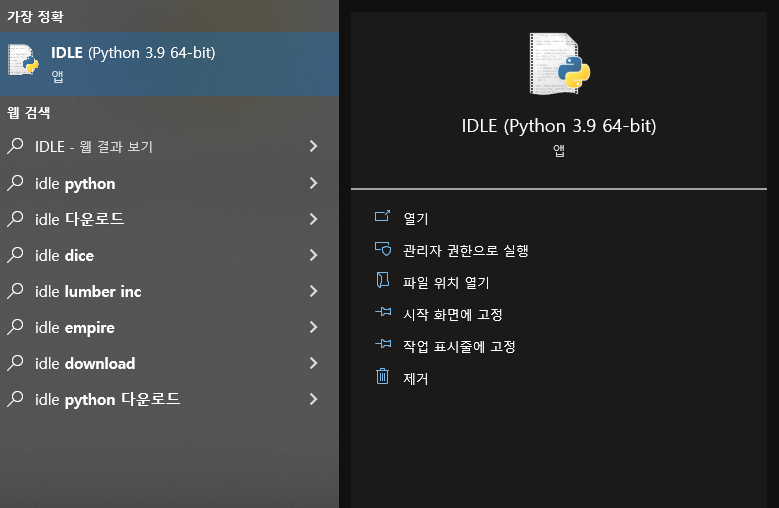Screen dimensions: 779x508
Task: Click the trash can icon for 제거
Action: pyautogui.click(x=382, y=376)
